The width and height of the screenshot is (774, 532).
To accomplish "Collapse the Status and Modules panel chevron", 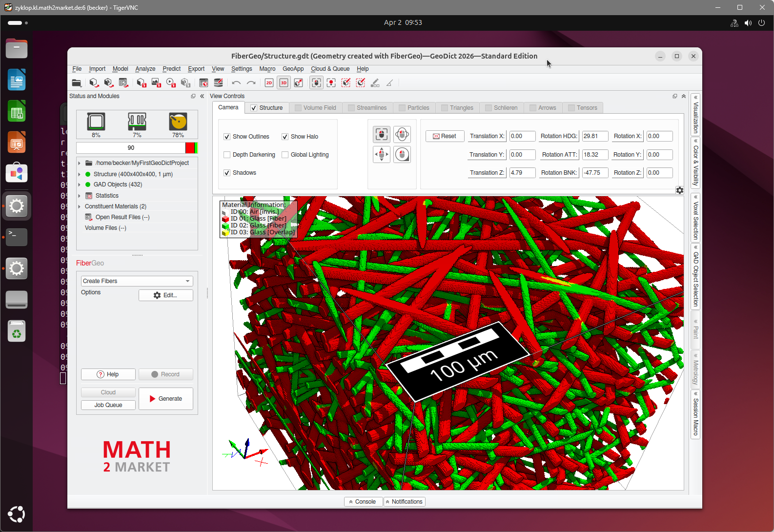I will pyautogui.click(x=202, y=96).
